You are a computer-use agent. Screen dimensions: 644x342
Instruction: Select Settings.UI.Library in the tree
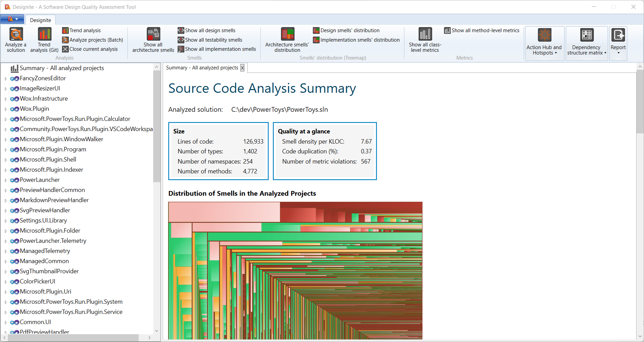point(43,220)
